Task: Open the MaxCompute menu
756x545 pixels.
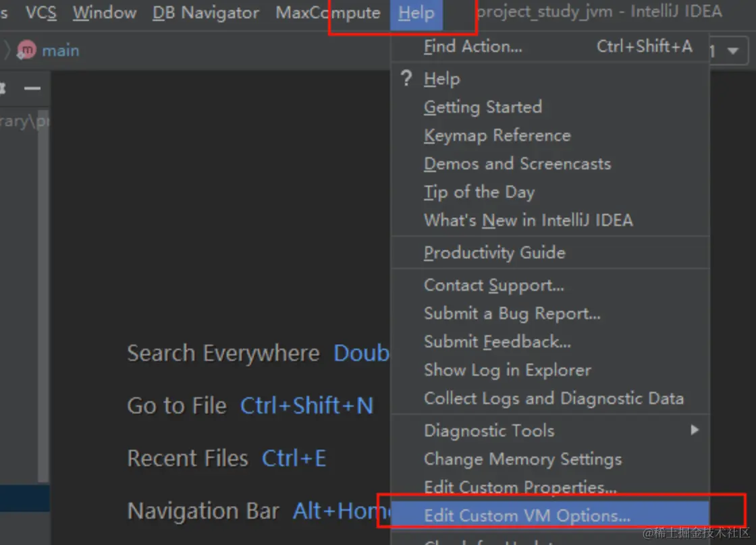Action: pos(328,13)
